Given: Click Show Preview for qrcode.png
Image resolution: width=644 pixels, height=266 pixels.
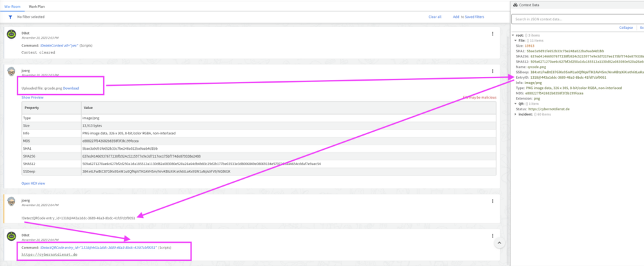Looking at the screenshot, I should coord(32,97).
